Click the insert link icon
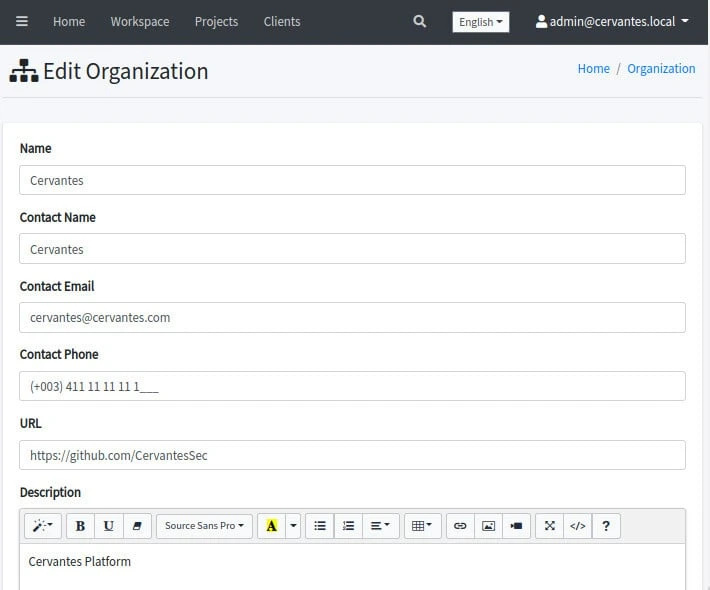 pos(460,526)
